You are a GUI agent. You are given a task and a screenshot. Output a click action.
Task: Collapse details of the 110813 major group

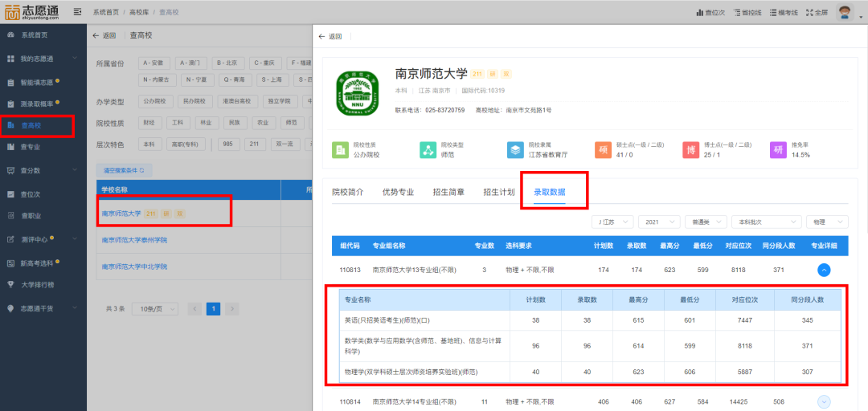pos(824,271)
